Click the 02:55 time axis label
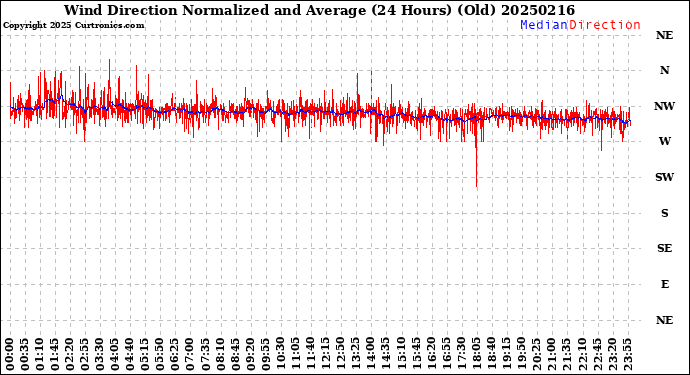Screen dimensions: 690x375 (85, 354)
